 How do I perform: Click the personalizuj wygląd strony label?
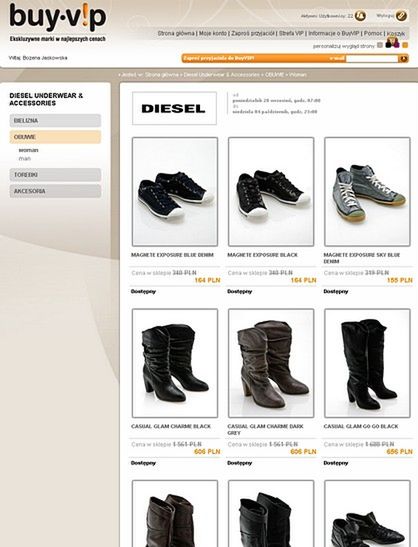[343, 46]
